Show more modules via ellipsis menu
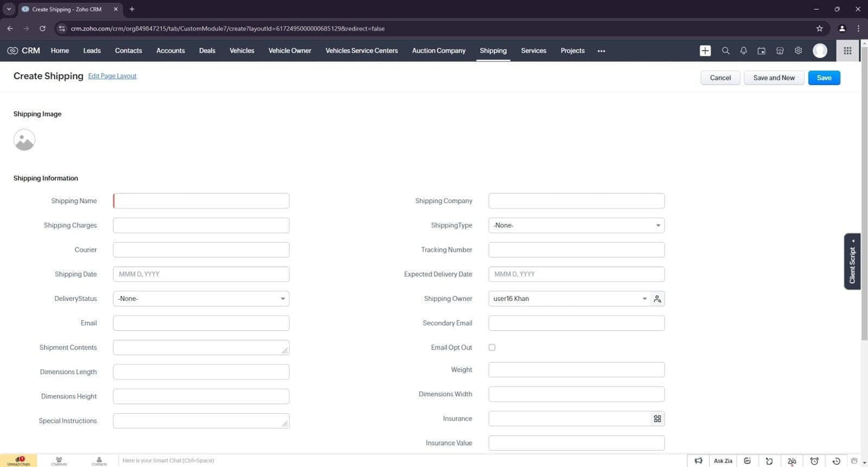Image resolution: width=868 pixels, height=467 pixels. 601,51
